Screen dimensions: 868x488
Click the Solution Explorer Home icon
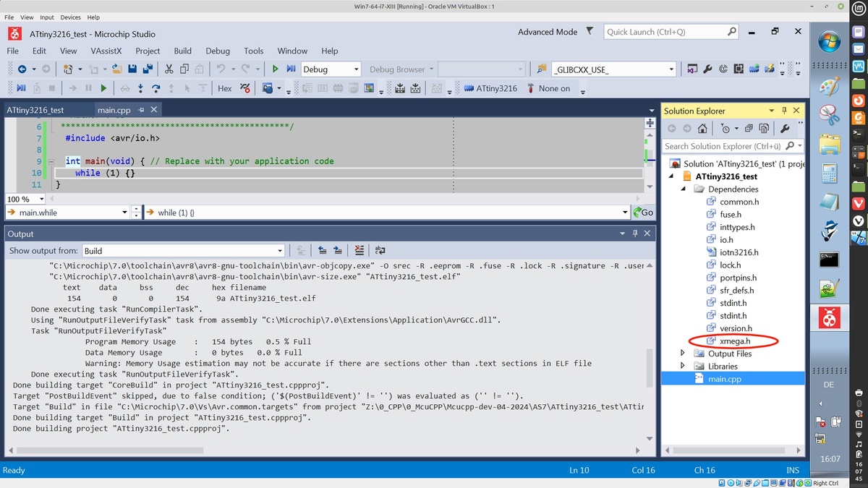click(702, 129)
